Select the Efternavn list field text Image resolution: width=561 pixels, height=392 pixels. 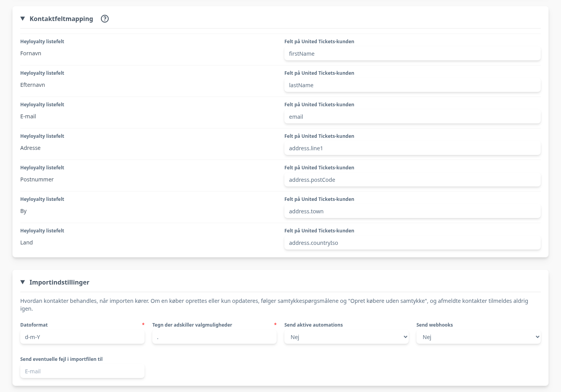33,85
